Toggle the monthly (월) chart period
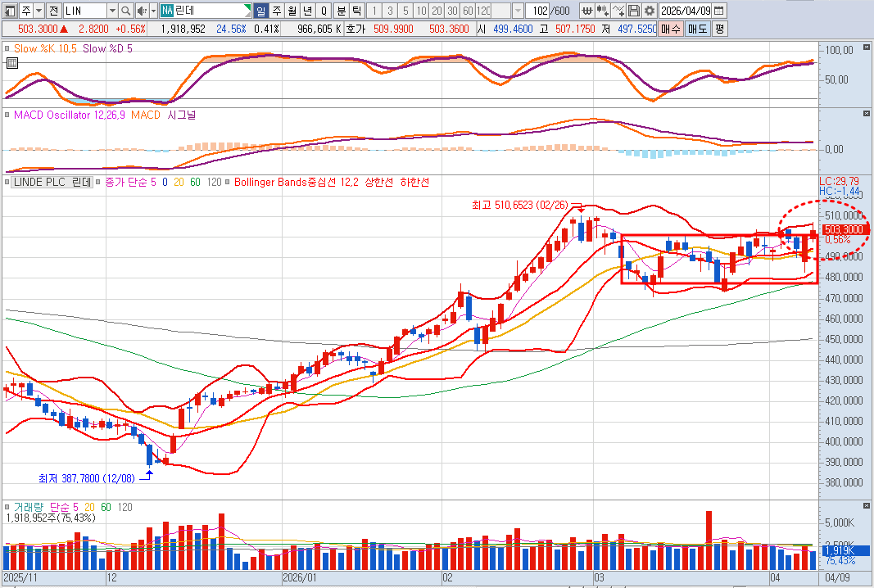 click(292, 11)
